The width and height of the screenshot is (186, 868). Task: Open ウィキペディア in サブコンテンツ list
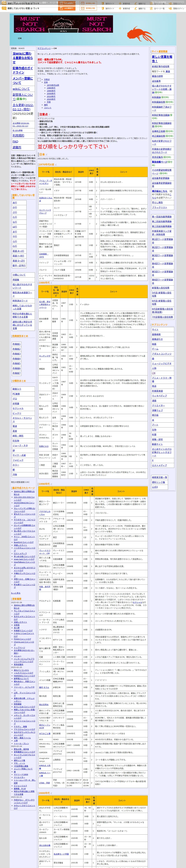tap(159, 396)
